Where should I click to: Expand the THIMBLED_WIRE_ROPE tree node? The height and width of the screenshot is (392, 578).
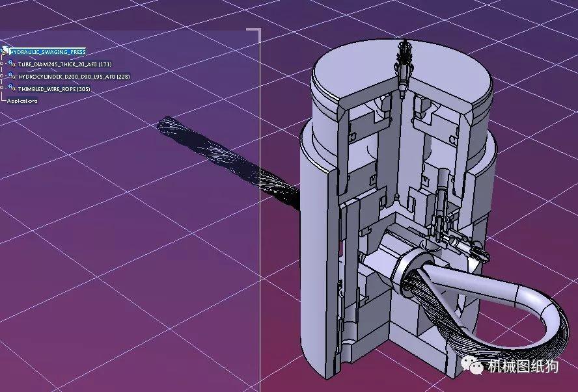[x=2, y=88]
